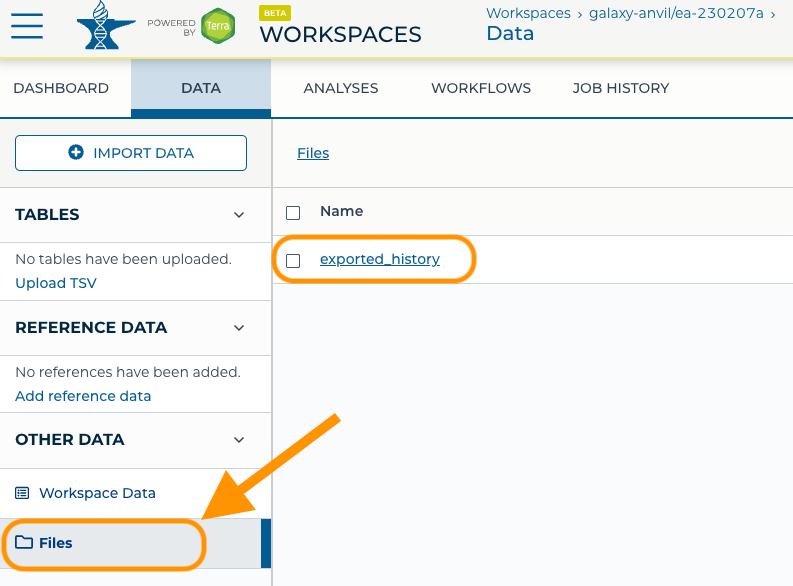793x586 pixels.
Task: Collapse the Other Data section chevron
Action: pos(239,440)
